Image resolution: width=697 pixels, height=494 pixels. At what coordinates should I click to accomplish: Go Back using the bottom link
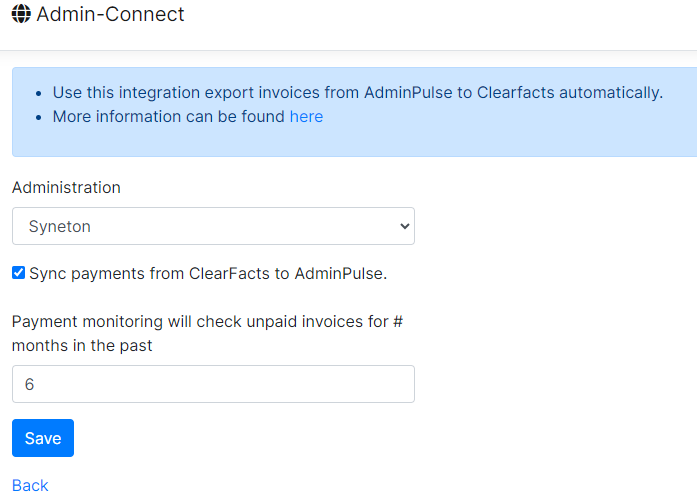[x=30, y=485]
